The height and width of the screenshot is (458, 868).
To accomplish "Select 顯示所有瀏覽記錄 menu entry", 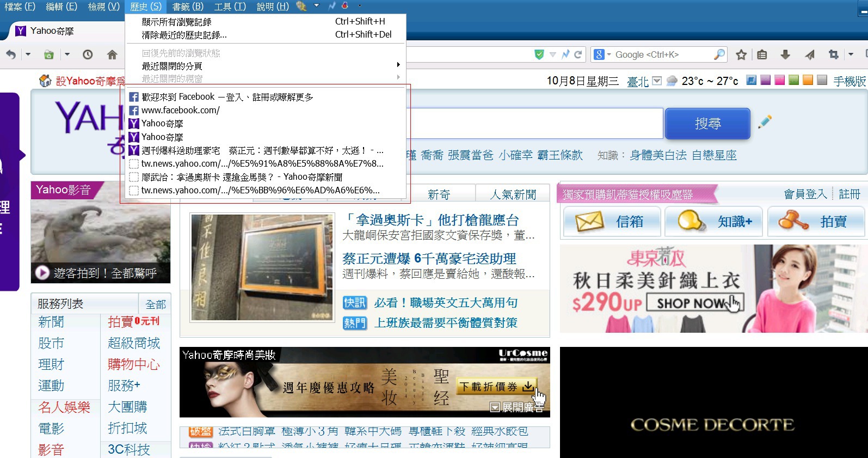I will [x=266, y=22].
